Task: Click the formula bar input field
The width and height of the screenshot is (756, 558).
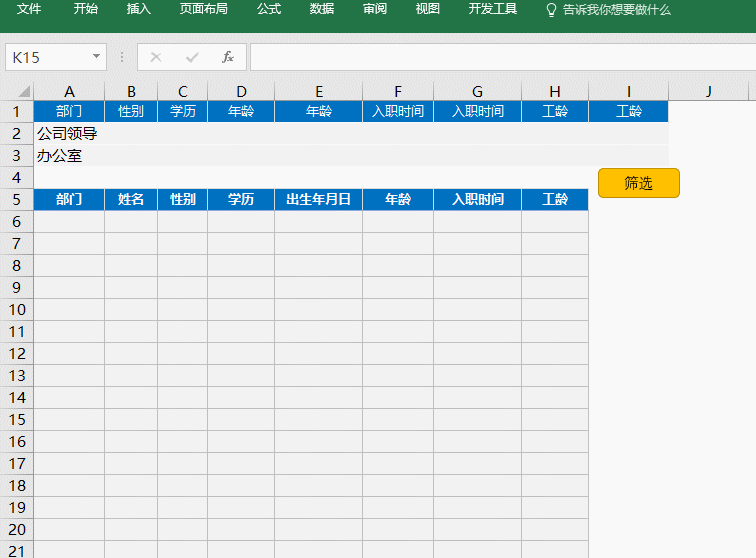Action: pyautogui.click(x=500, y=57)
